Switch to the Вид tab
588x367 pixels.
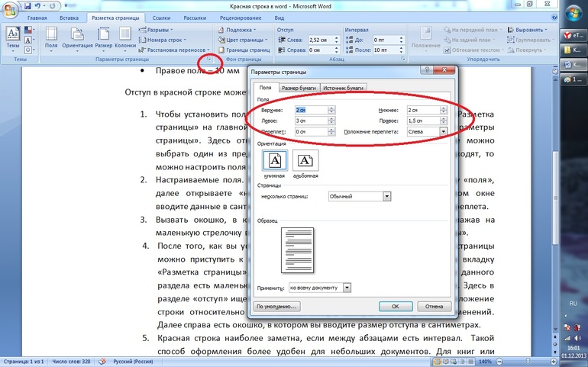(x=279, y=18)
